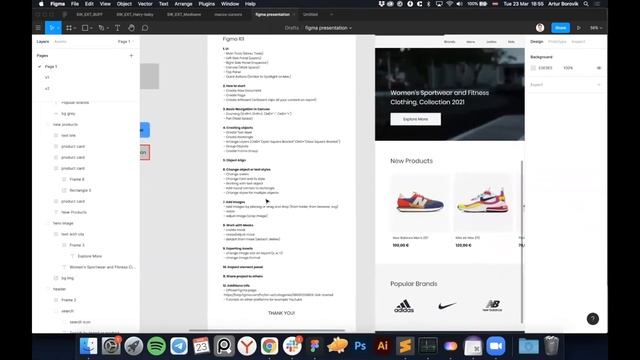The width and height of the screenshot is (640, 360).
Task: Click Explore More button on canvas
Action: point(416,119)
